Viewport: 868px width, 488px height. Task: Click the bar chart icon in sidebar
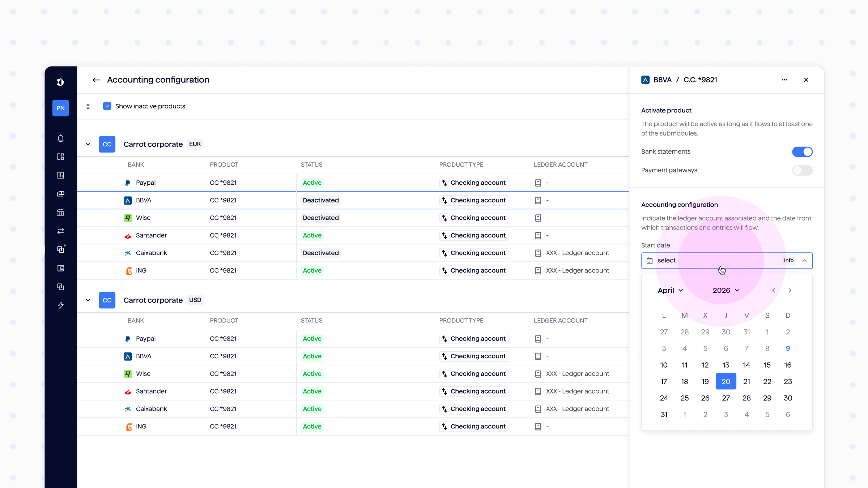60,175
